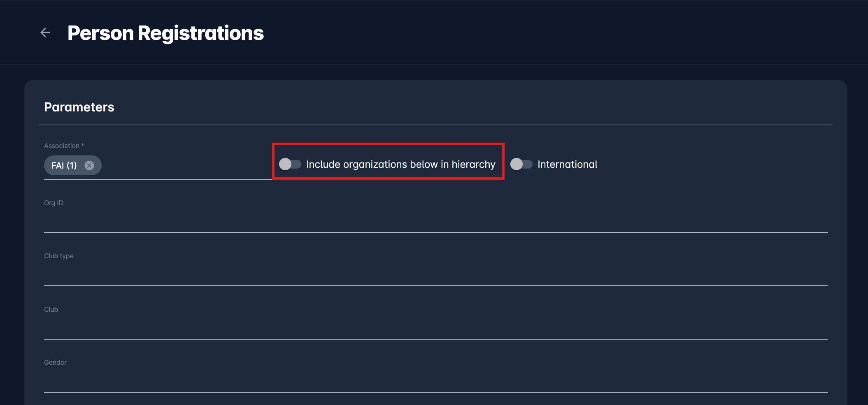Click the Club field label
The width and height of the screenshot is (868, 405).
51,310
